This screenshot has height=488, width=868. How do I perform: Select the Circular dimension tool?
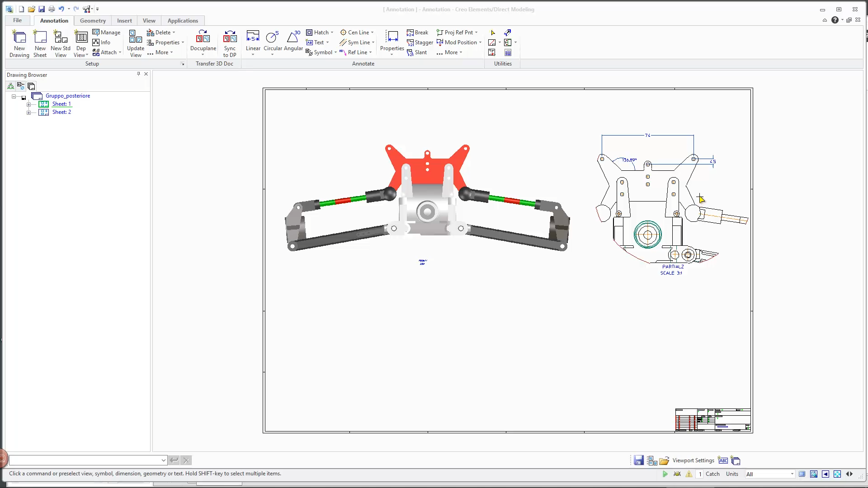click(272, 42)
